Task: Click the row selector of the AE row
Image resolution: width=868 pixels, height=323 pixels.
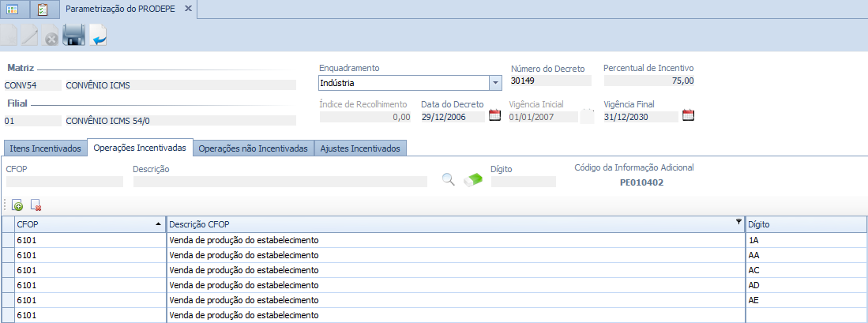Action: [8, 300]
